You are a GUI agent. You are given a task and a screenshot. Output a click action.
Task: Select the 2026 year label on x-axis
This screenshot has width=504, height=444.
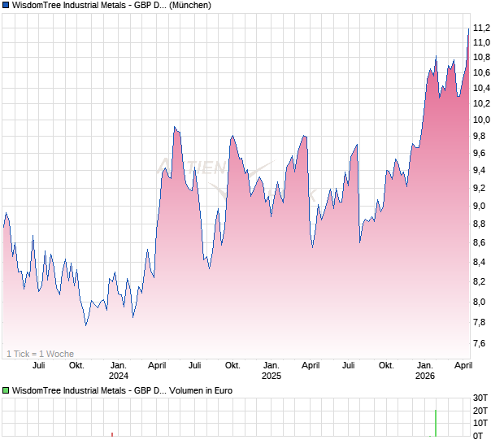tap(424, 376)
